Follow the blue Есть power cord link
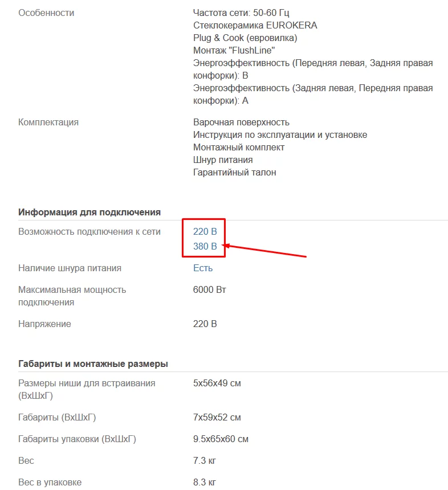This screenshot has width=448, height=490. [203, 268]
